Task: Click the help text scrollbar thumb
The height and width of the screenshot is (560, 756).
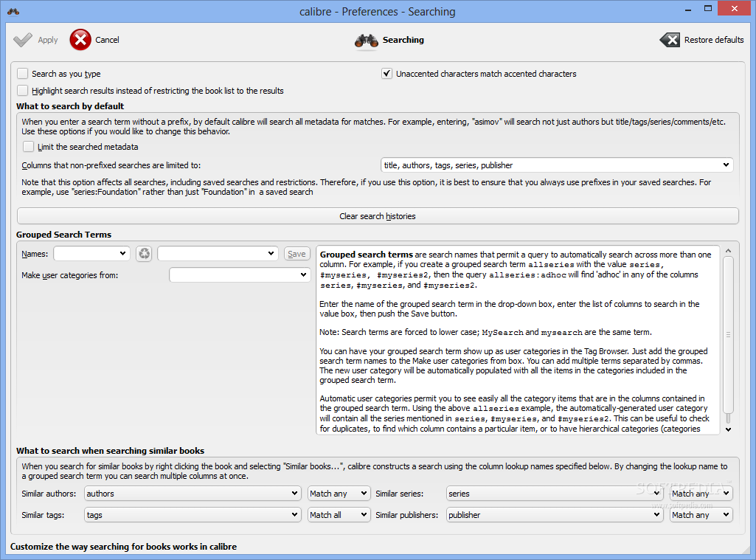Action: (728, 334)
